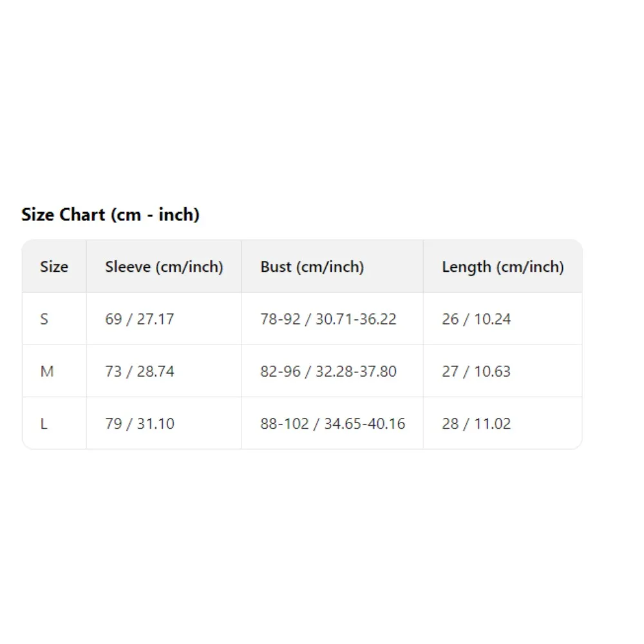
Task: Select the Bust (cm/inch) column header
Action: click(x=312, y=267)
